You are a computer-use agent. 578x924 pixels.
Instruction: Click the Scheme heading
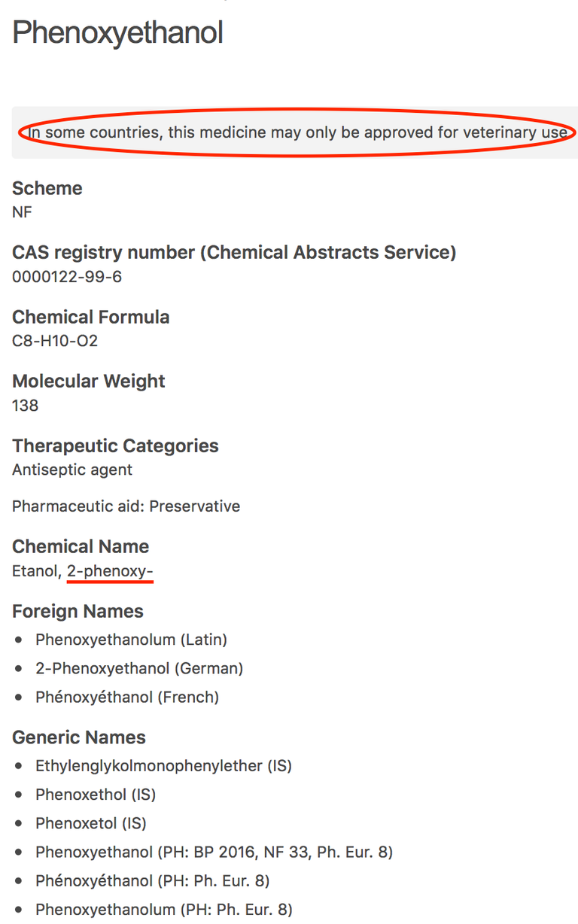[x=47, y=188]
